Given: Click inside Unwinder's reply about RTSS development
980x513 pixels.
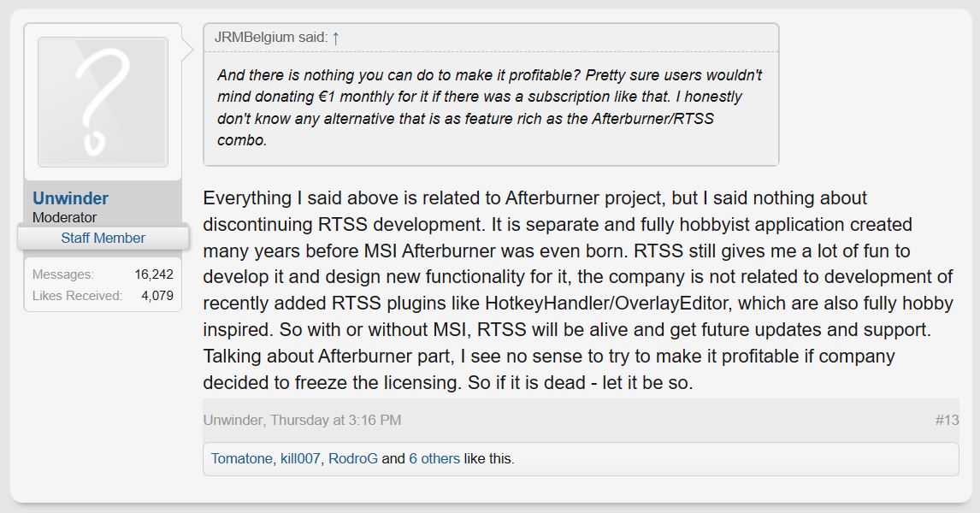Looking at the screenshot, I should tap(578, 290).
